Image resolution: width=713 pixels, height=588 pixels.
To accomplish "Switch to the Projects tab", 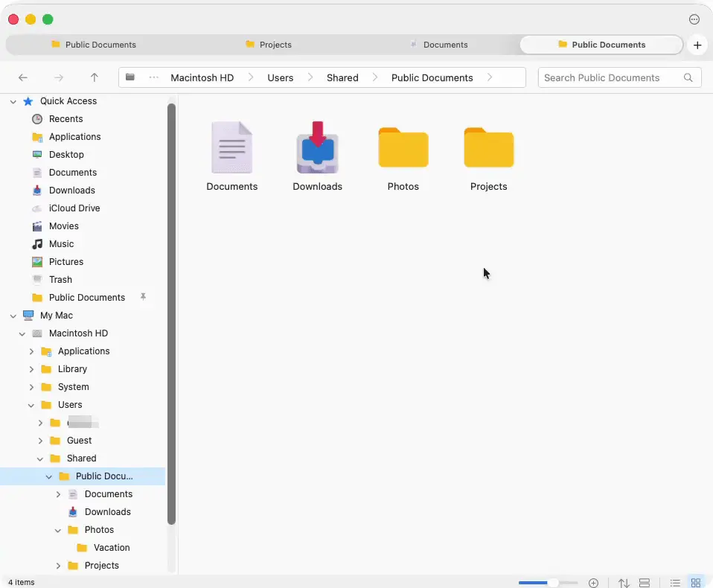I will point(268,45).
